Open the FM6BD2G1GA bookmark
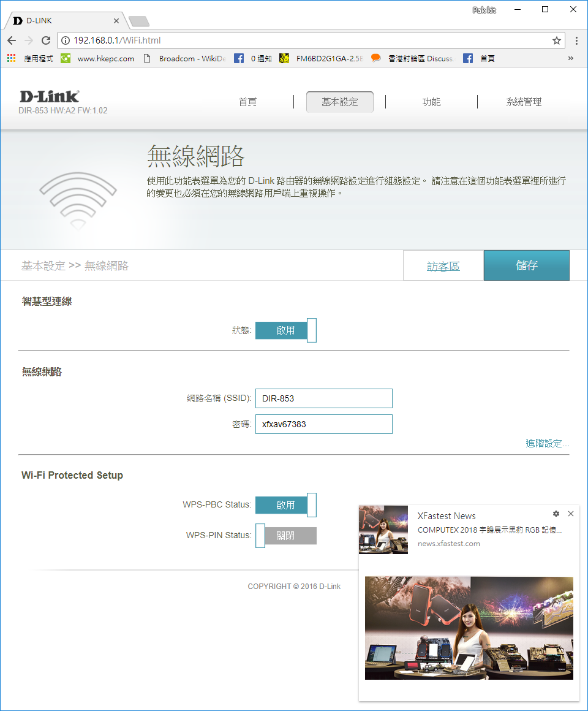 pyautogui.click(x=321, y=58)
